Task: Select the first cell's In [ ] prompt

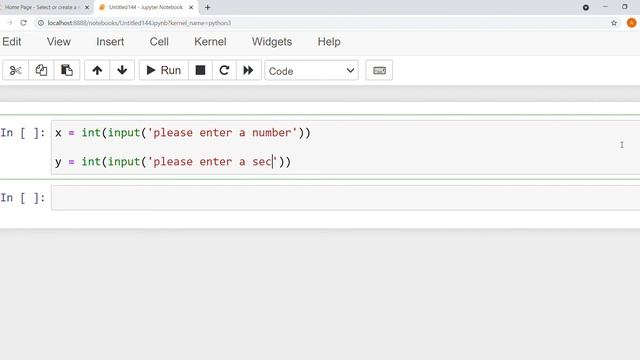Action: tap(23, 133)
